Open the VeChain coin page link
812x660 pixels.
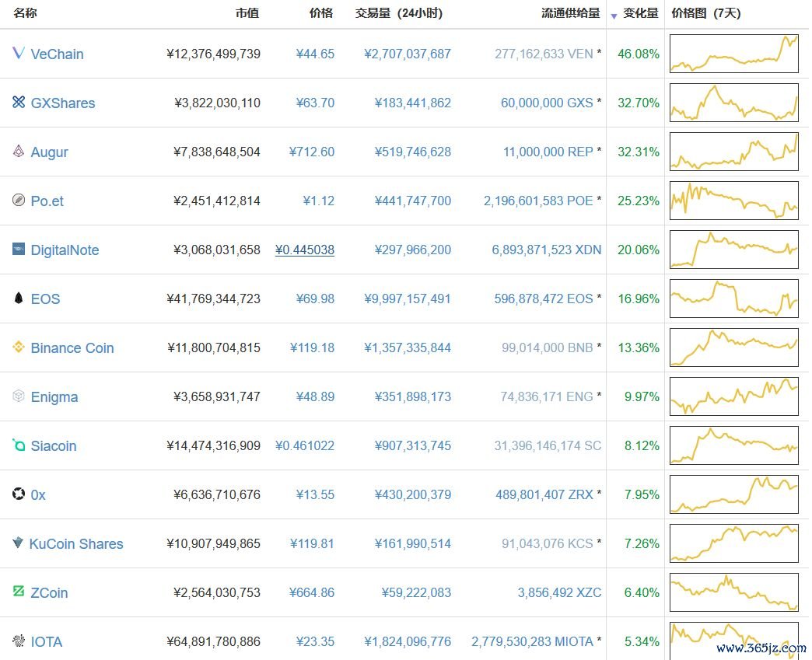tap(57, 54)
